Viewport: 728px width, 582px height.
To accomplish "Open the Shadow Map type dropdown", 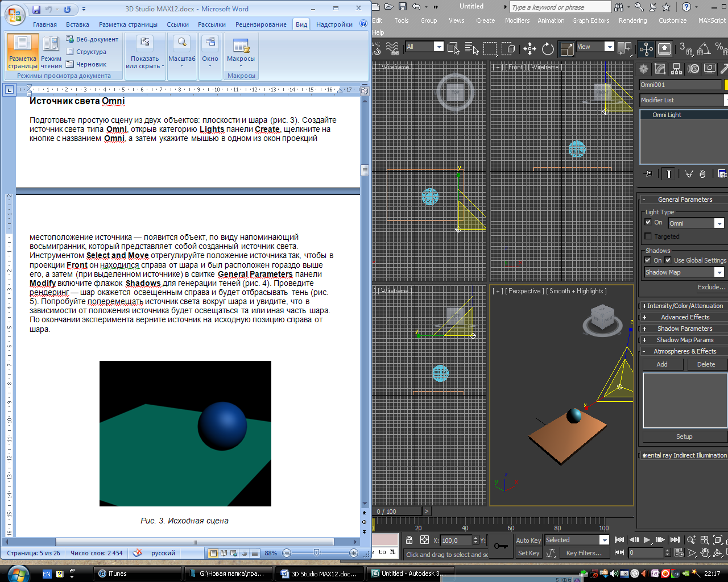I will click(x=719, y=272).
